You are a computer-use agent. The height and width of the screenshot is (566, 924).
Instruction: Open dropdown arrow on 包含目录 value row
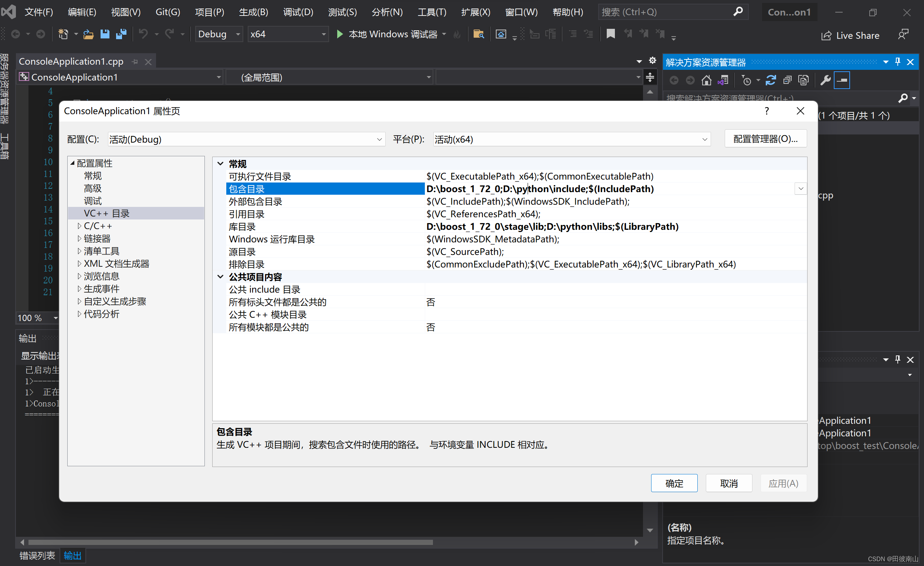click(801, 189)
